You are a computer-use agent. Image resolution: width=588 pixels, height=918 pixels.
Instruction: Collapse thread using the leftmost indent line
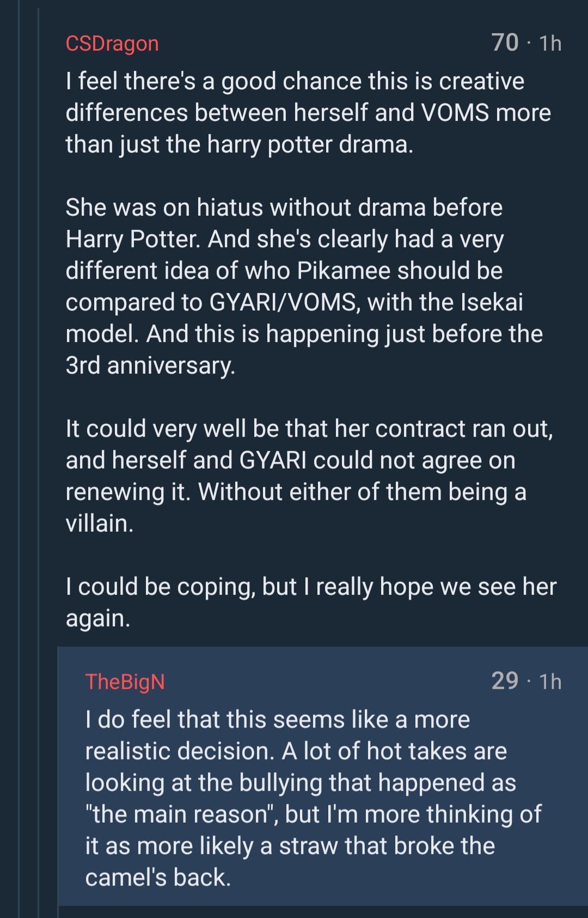(19, 459)
